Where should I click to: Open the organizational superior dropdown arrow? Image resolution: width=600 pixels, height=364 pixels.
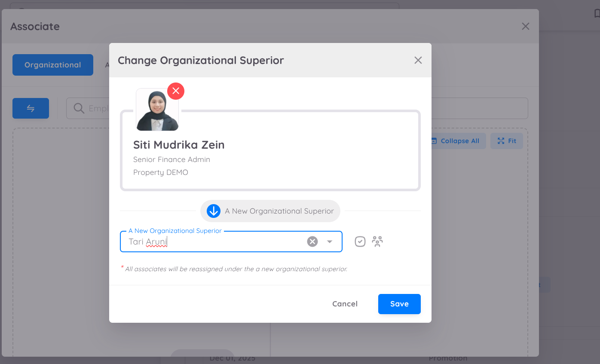coord(330,242)
